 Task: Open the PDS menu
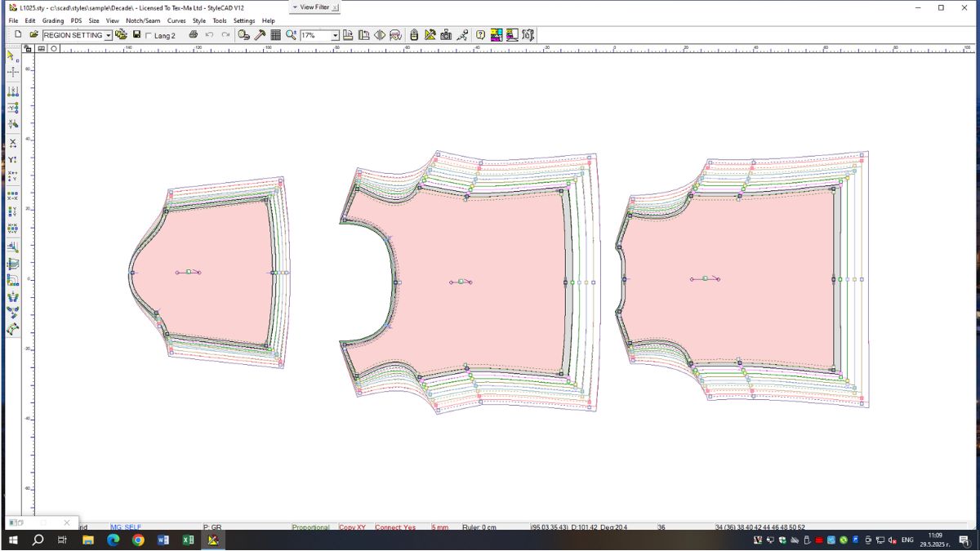coord(76,20)
